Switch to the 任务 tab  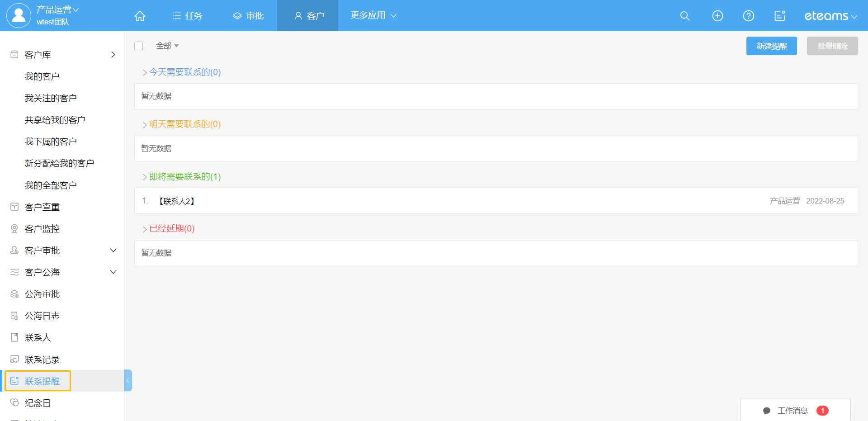click(188, 16)
